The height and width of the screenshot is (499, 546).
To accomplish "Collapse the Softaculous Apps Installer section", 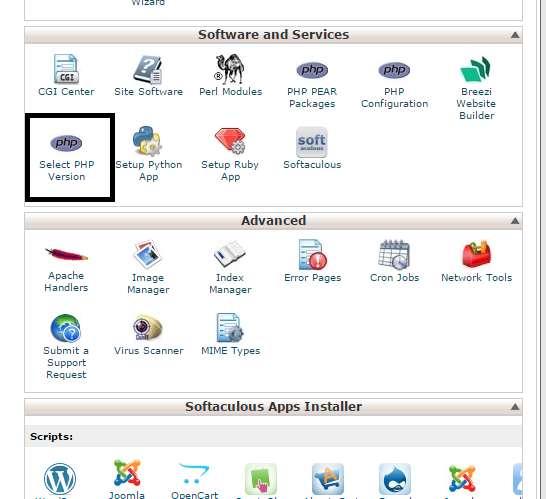I will 515,407.
